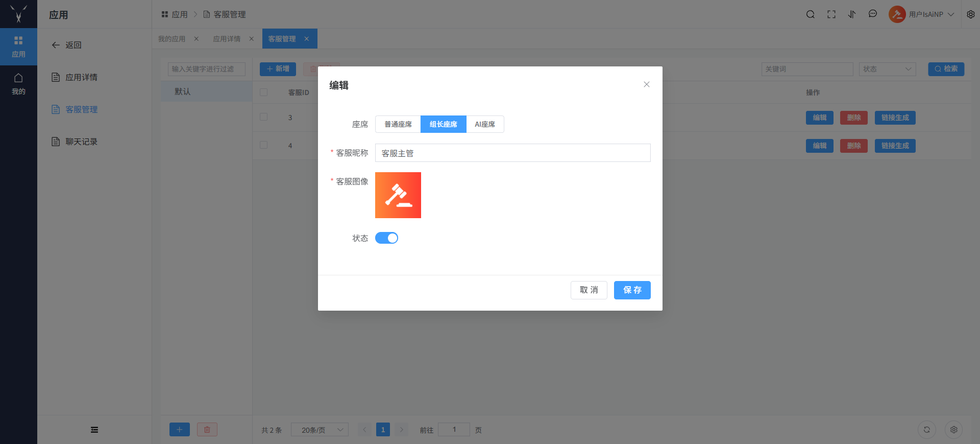Click the search icon in top header
This screenshot has height=444, width=980.
pyautogui.click(x=810, y=14)
